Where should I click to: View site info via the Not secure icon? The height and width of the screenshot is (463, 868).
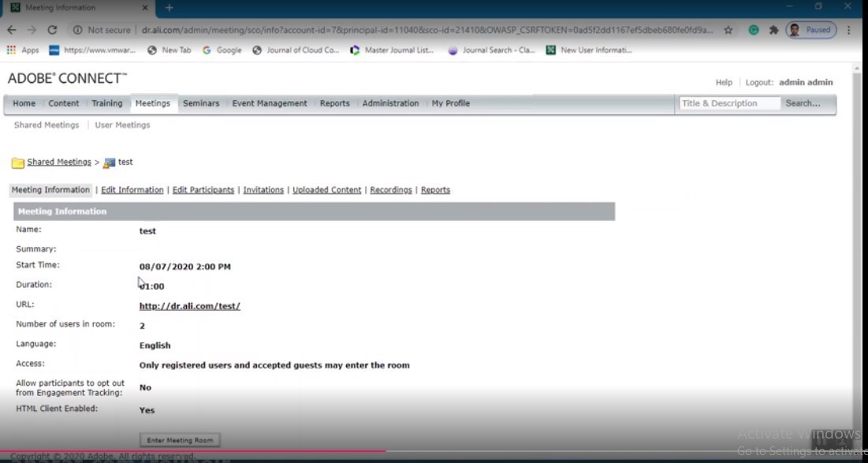78,30
